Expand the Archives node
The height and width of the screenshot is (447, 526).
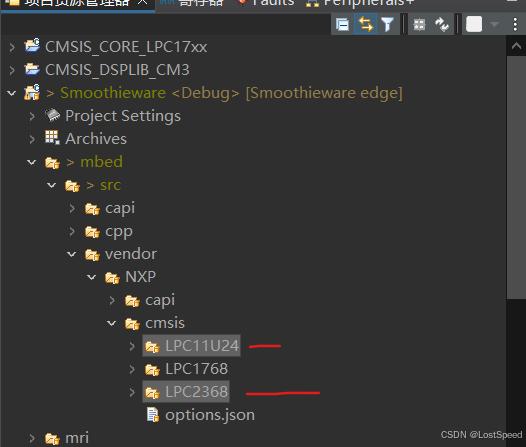coord(32,139)
